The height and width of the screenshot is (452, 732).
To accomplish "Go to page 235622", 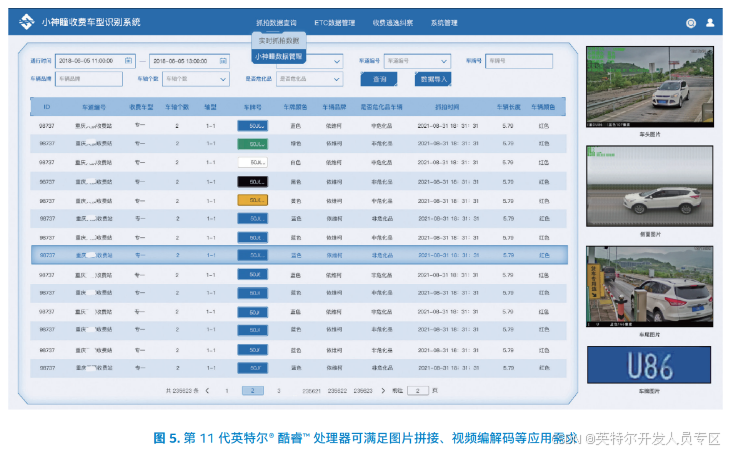I will click(x=337, y=391).
